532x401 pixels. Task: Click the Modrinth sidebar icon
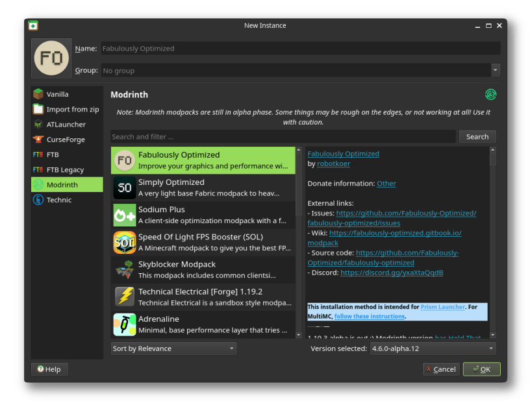click(x=38, y=185)
